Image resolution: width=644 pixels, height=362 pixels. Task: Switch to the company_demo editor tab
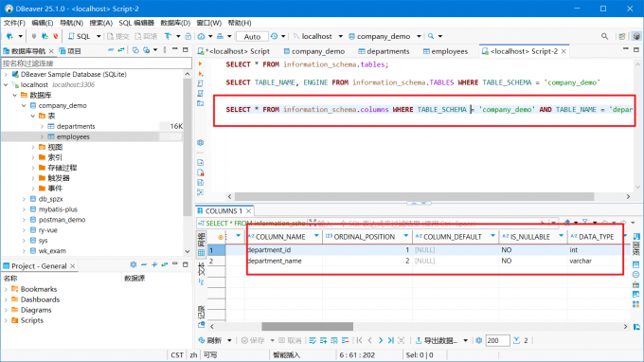(x=314, y=51)
